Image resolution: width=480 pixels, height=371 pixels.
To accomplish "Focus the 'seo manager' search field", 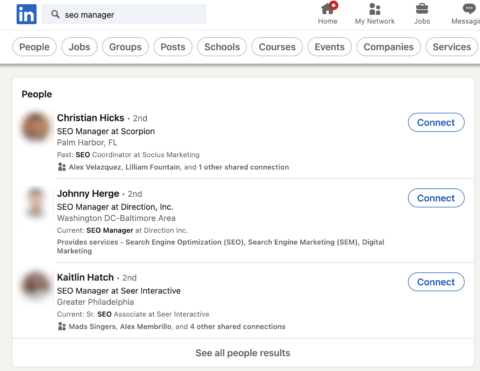I will [x=124, y=14].
